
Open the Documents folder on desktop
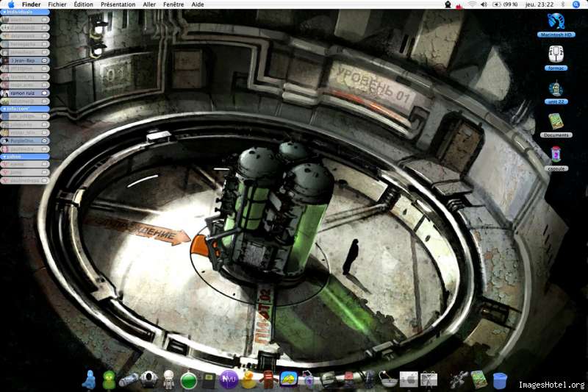point(556,125)
